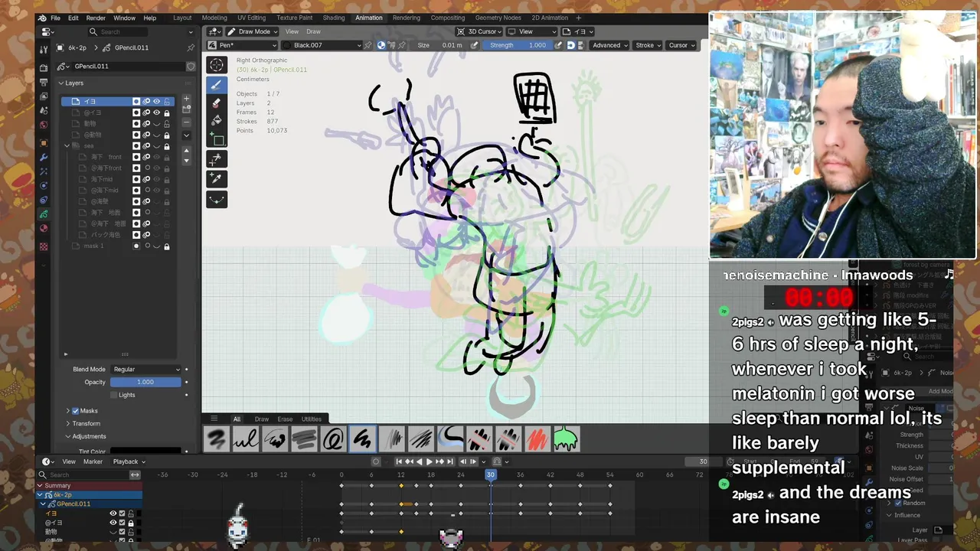Switch to the Shading workspace tab

pos(333,18)
